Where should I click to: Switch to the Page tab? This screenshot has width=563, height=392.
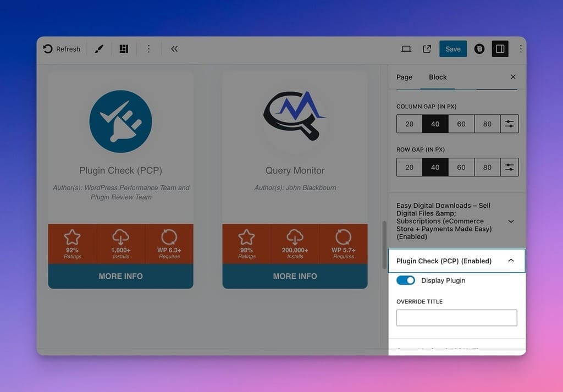pyautogui.click(x=404, y=77)
